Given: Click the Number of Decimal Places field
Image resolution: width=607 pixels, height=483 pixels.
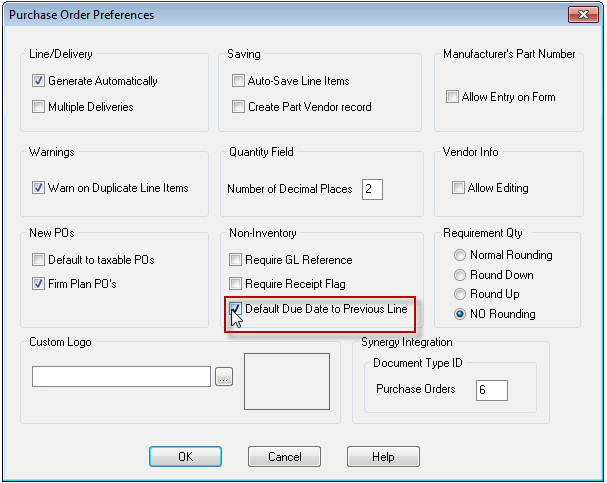Looking at the screenshot, I should (372, 189).
